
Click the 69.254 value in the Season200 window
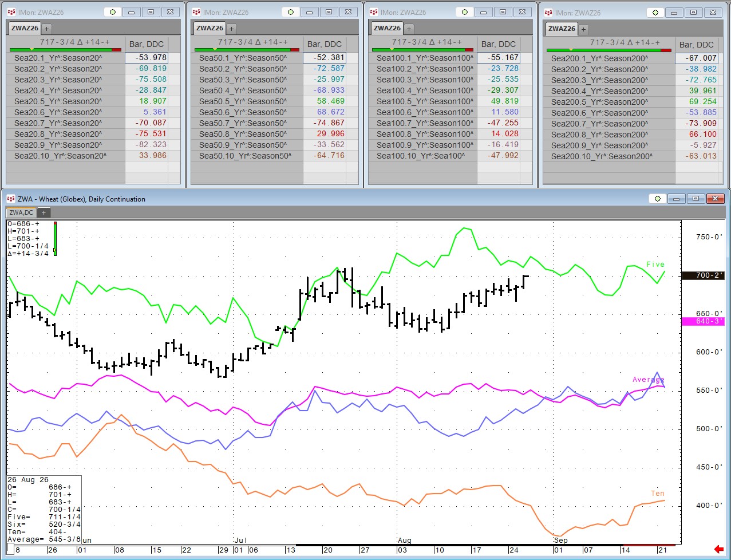pyautogui.click(x=702, y=102)
